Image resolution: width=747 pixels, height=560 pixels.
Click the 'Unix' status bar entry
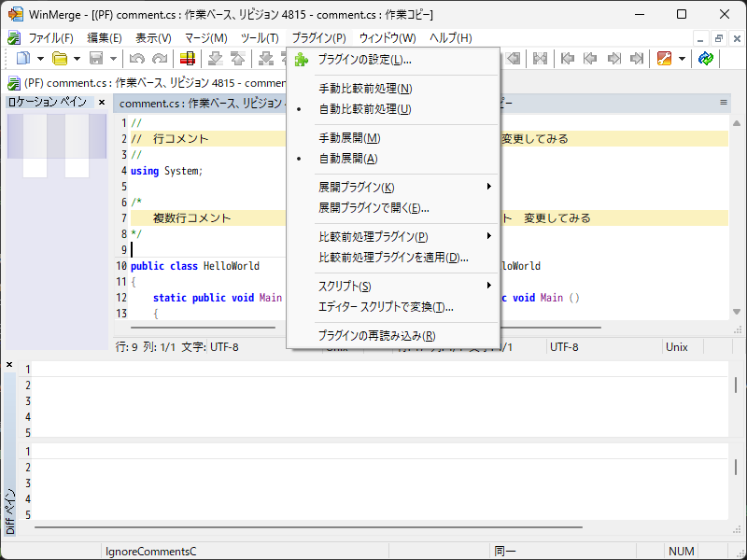click(676, 347)
